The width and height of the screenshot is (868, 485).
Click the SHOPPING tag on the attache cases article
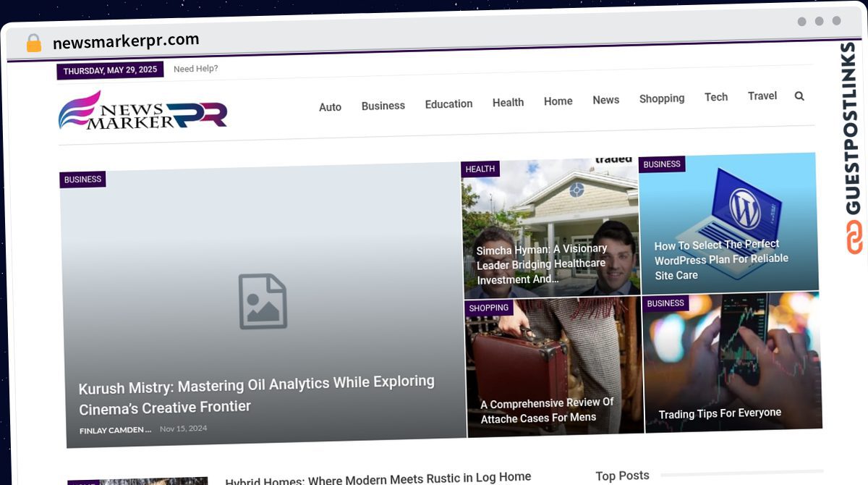coord(489,308)
